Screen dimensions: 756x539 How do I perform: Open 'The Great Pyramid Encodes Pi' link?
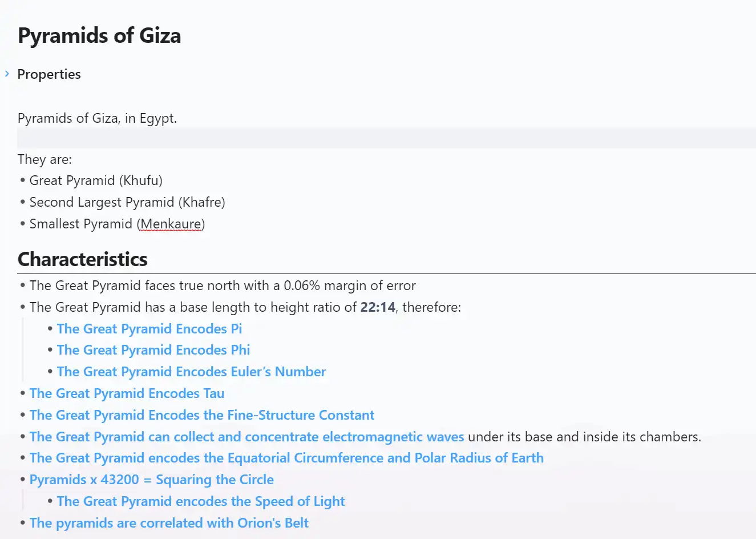(x=149, y=329)
